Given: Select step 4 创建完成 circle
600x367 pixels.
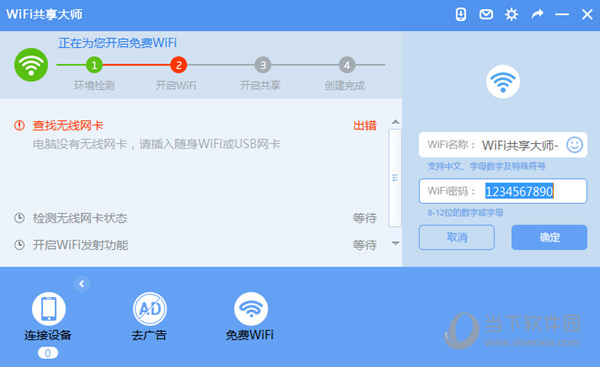Looking at the screenshot, I should (x=347, y=65).
